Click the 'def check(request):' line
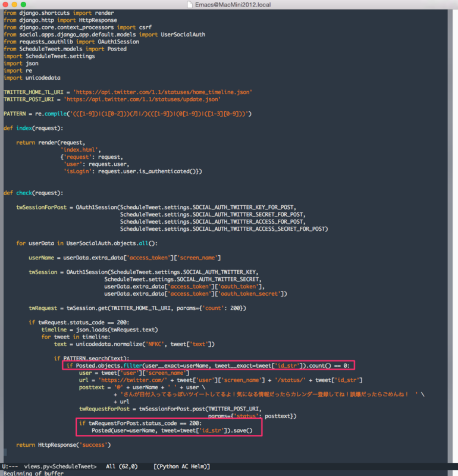Image resolution: width=458 pixels, height=476 pixels. click(x=33, y=193)
